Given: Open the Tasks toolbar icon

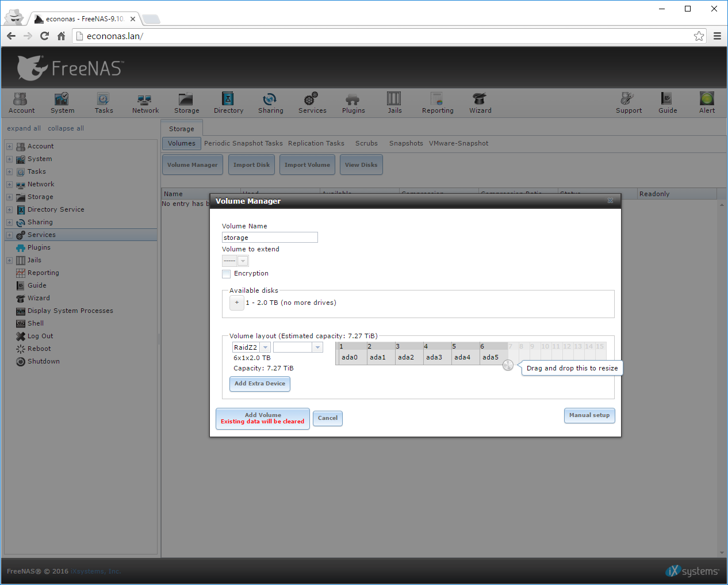Looking at the screenshot, I should click(104, 103).
